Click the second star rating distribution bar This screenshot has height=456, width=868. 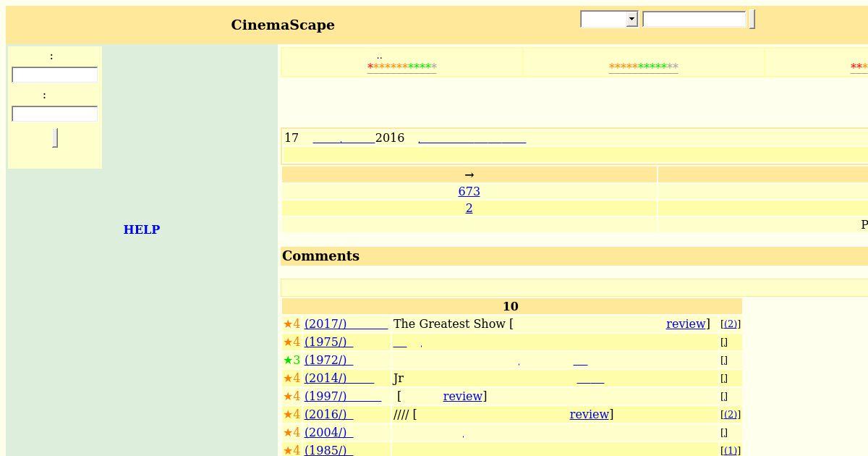643,67
